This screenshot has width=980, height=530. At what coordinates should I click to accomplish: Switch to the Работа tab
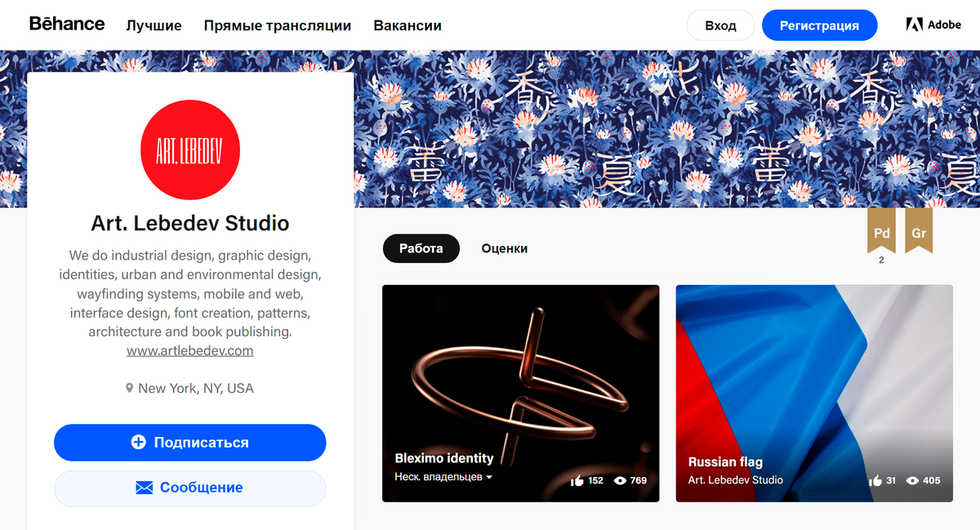[x=421, y=248]
